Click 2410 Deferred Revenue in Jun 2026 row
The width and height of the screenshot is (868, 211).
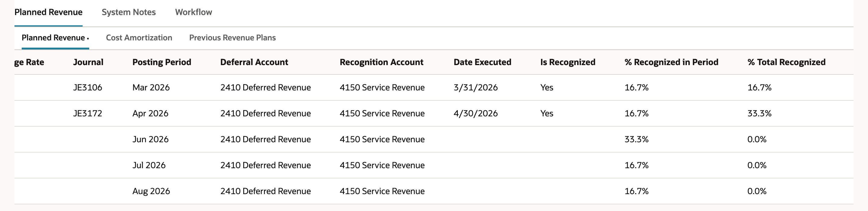[x=266, y=140]
